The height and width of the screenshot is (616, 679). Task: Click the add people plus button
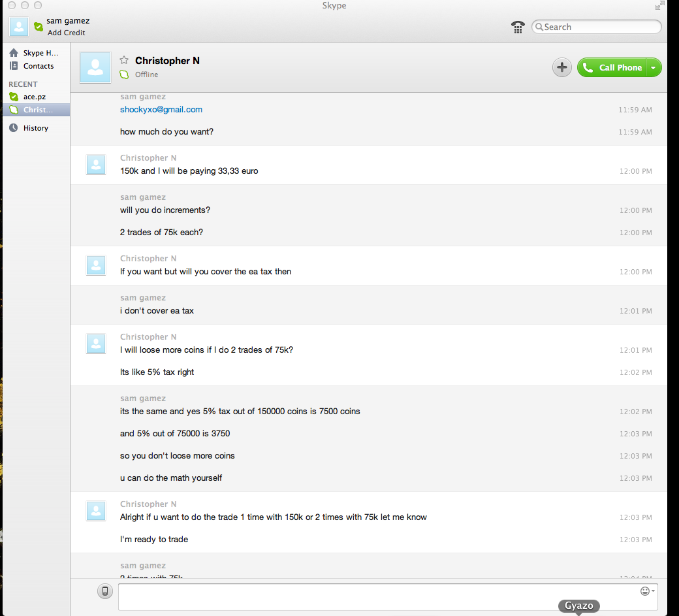click(x=562, y=67)
